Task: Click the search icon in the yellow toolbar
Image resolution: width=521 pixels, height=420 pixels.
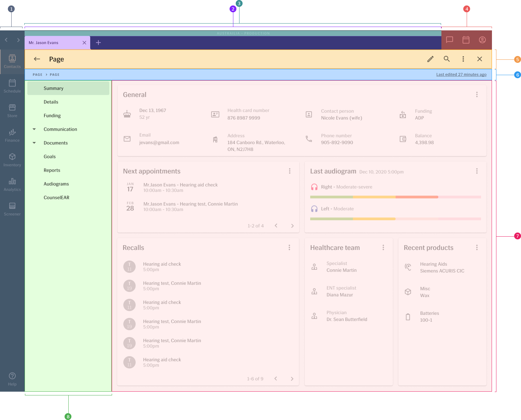Action: click(447, 59)
